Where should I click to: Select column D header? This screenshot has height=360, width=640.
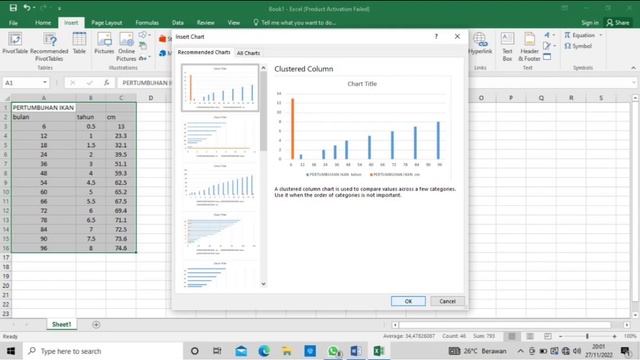[151, 98]
